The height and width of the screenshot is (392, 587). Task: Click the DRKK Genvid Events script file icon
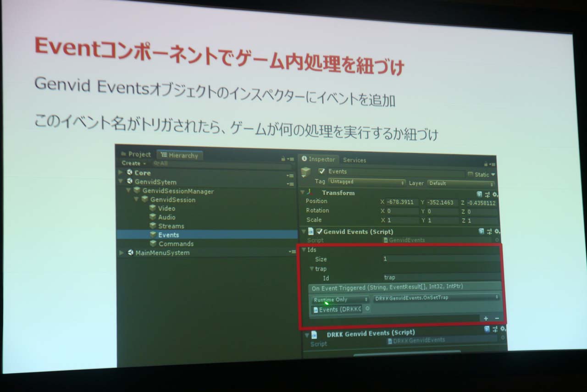[314, 335]
